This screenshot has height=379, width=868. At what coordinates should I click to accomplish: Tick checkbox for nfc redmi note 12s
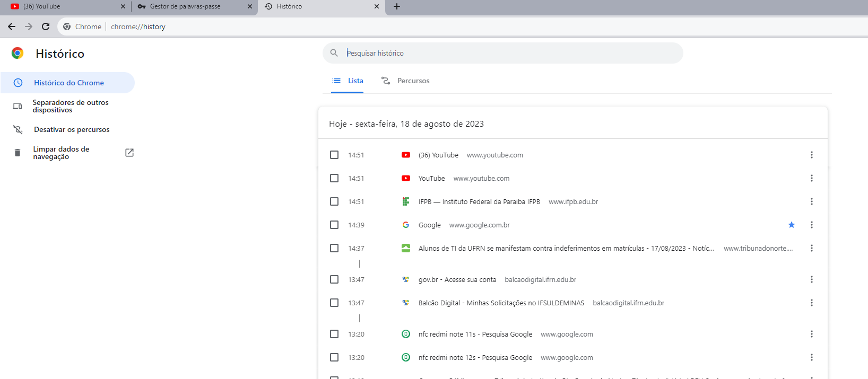pos(334,357)
